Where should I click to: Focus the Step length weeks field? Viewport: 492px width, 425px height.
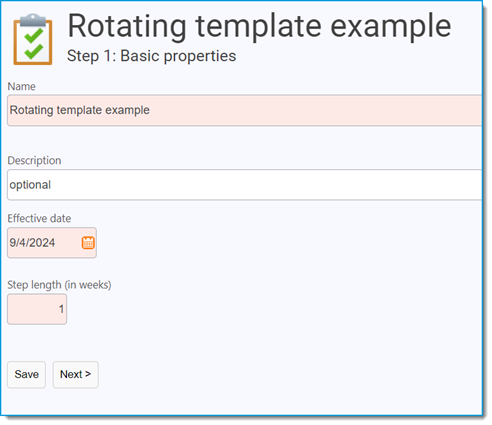[37, 309]
